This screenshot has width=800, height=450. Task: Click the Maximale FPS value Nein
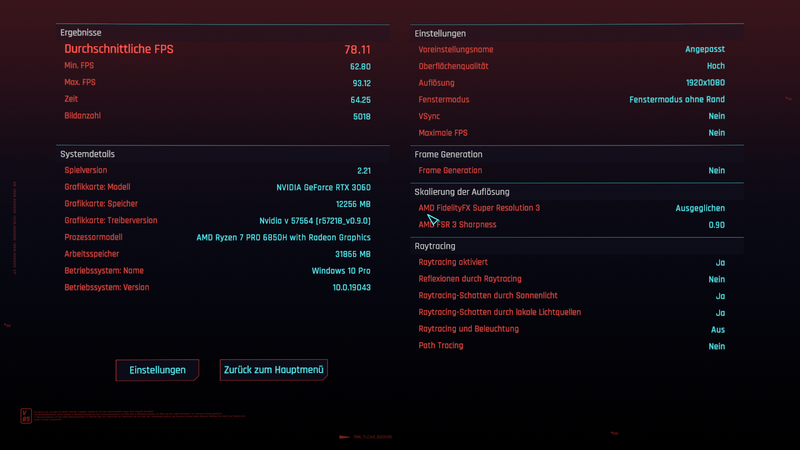(716, 133)
